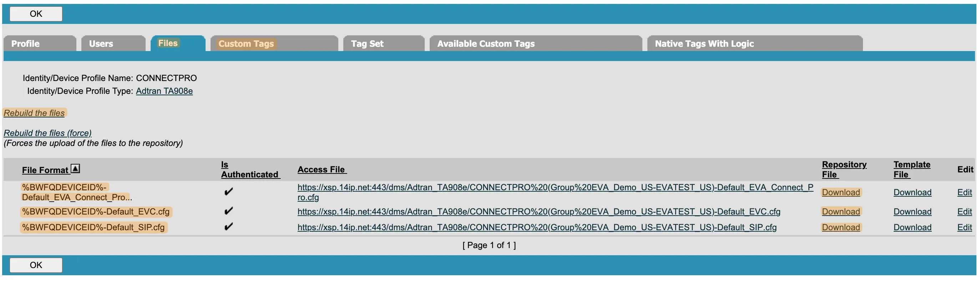This screenshot has height=282, width=980.
Task: Open the Default_SIP.cfg access file URL
Action: pyautogui.click(x=537, y=227)
